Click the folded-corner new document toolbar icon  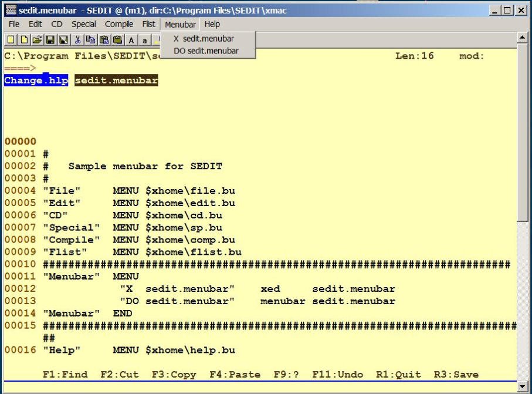(x=24, y=40)
